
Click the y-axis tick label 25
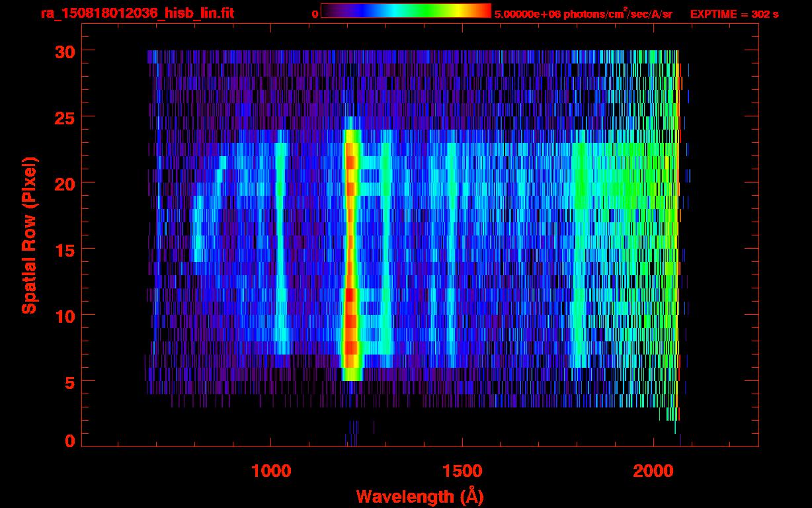click(x=64, y=117)
